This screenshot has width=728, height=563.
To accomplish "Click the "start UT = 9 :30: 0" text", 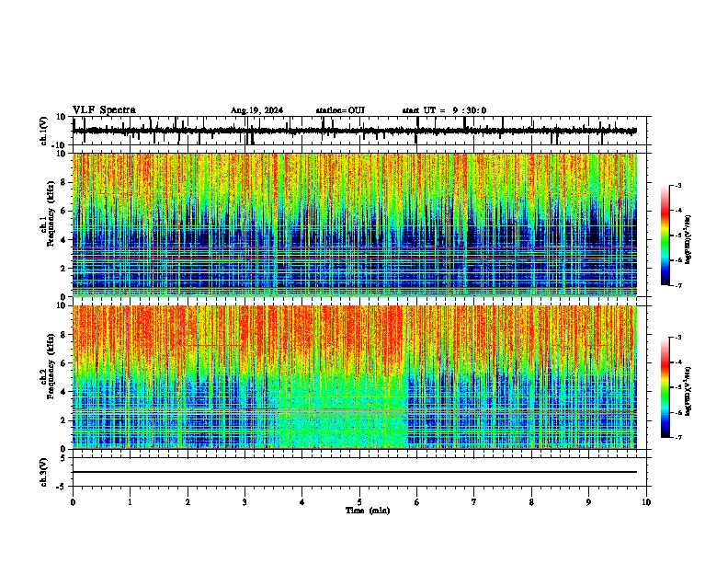I will (x=444, y=110).
